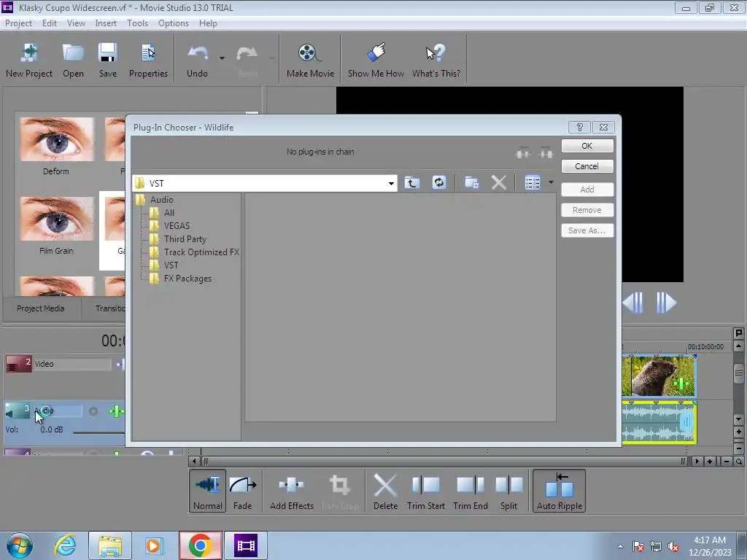Delete selected plug-in item
The width and height of the screenshot is (747, 560).
[499, 182]
